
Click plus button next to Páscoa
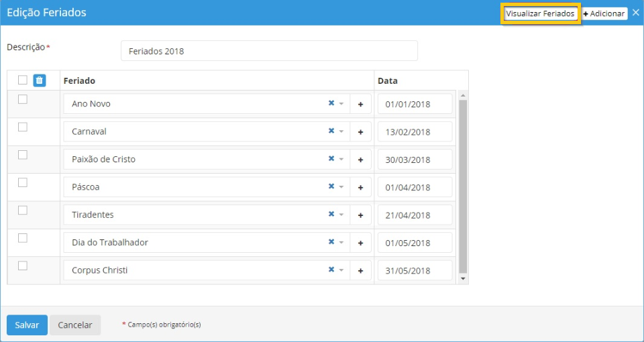360,188
